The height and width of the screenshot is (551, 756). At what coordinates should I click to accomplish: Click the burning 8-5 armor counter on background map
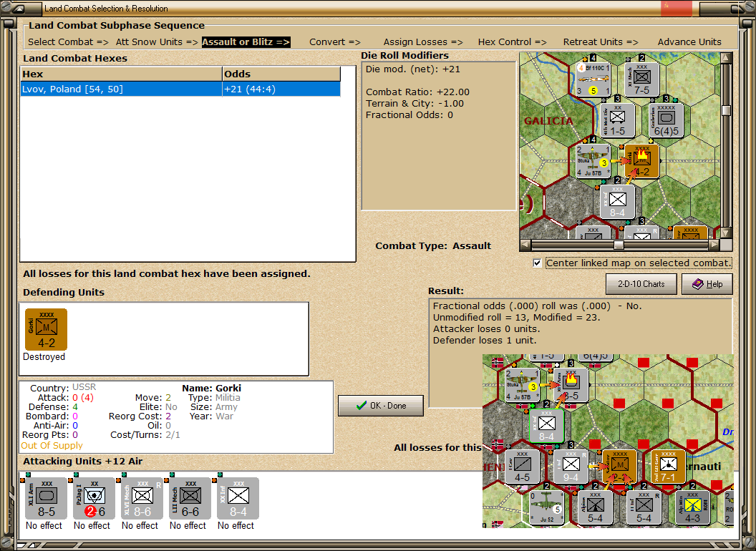point(571,385)
